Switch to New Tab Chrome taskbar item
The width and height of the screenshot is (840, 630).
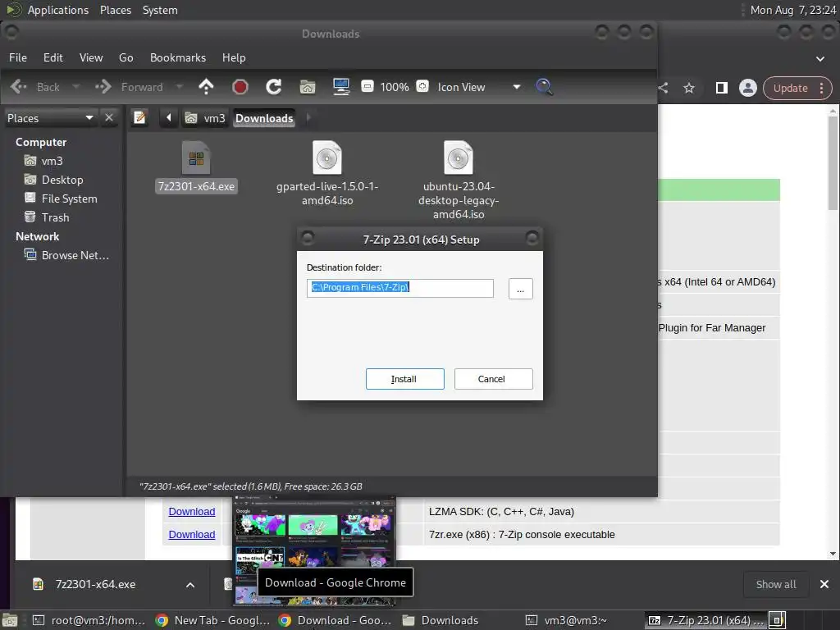pyautogui.click(x=212, y=620)
